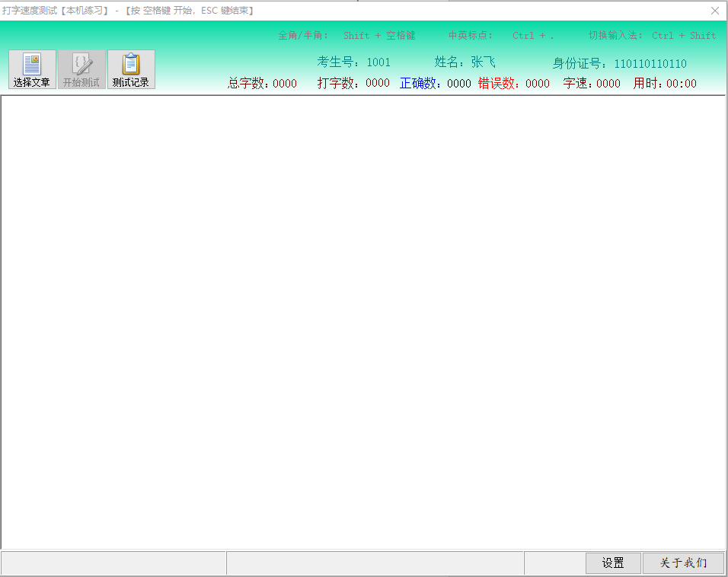Select the red 错误数 counter
This screenshot has width=728, height=577.
click(513, 84)
